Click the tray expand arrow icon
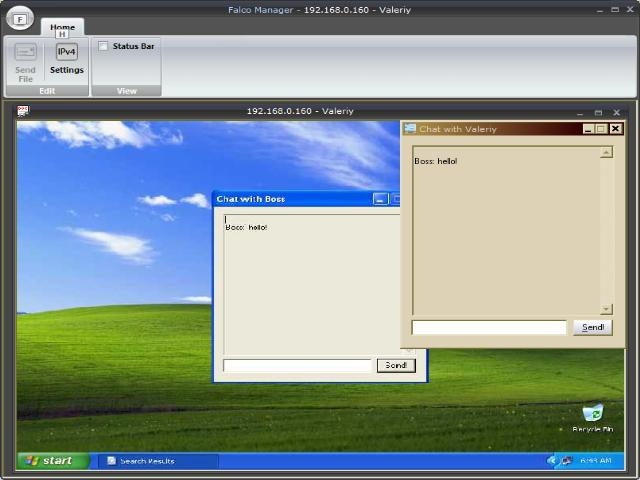Image resolution: width=640 pixels, height=480 pixels. point(551,461)
